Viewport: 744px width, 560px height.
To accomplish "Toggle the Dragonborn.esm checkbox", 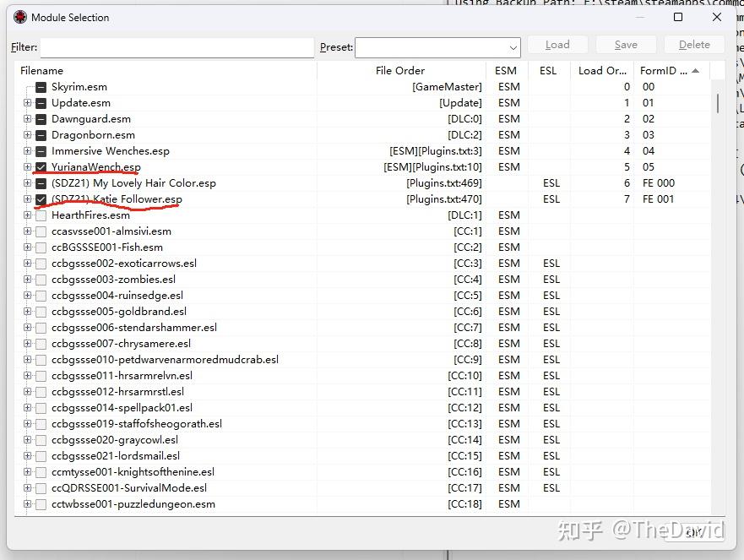I will (x=41, y=135).
